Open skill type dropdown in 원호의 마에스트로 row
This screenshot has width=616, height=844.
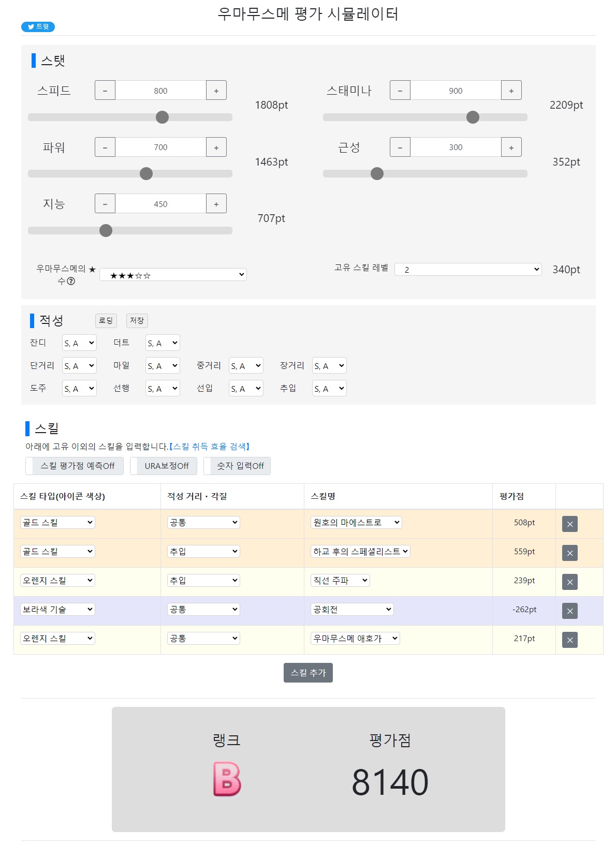click(57, 522)
